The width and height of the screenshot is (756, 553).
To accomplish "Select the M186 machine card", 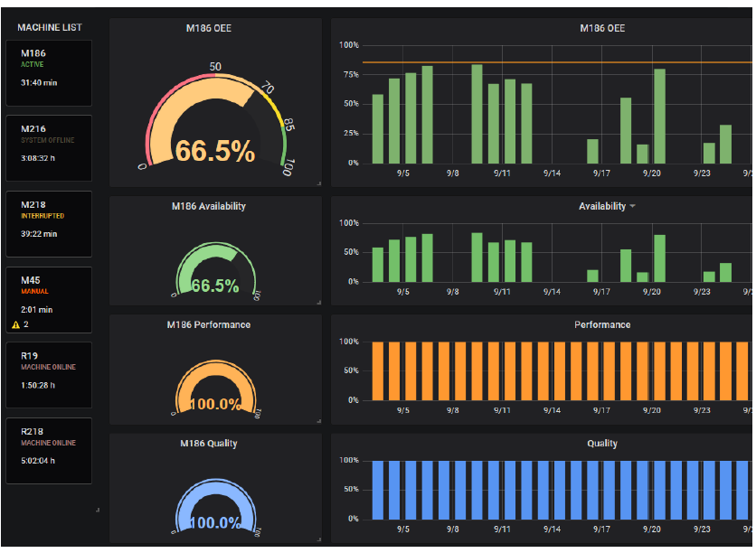I will coord(49,73).
